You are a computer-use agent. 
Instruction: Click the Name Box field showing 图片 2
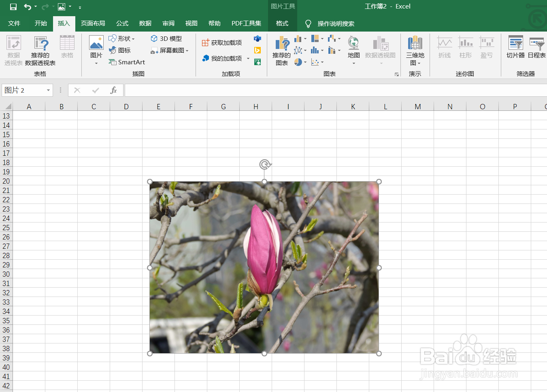tap(23, 90)
